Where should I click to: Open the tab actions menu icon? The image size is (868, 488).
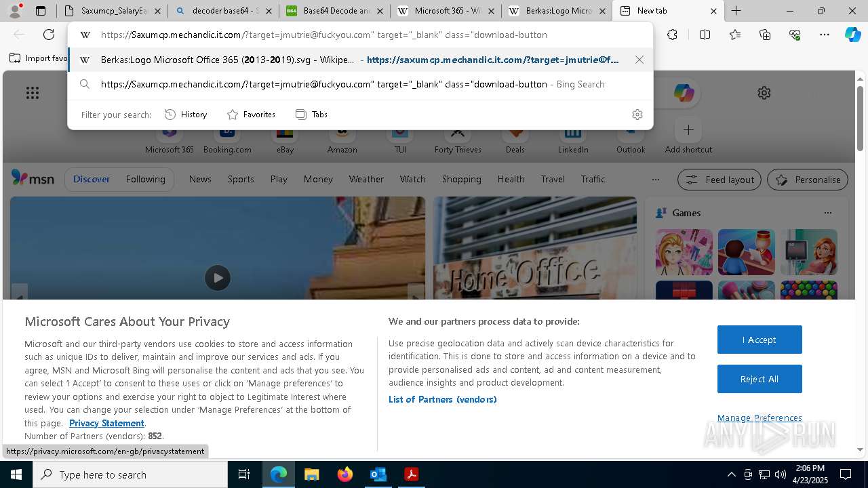(x=41, y=11)
